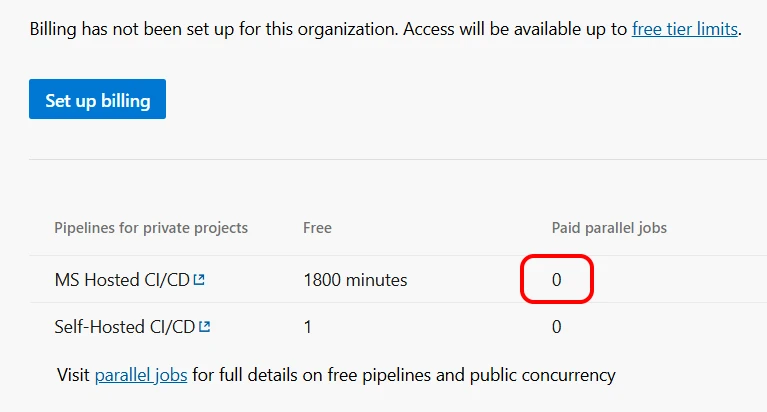Open external link icon beside Self-Hosted CI/CD
Image resolution: width=767 pixels, height=412 pixels.
coord(205,326)
